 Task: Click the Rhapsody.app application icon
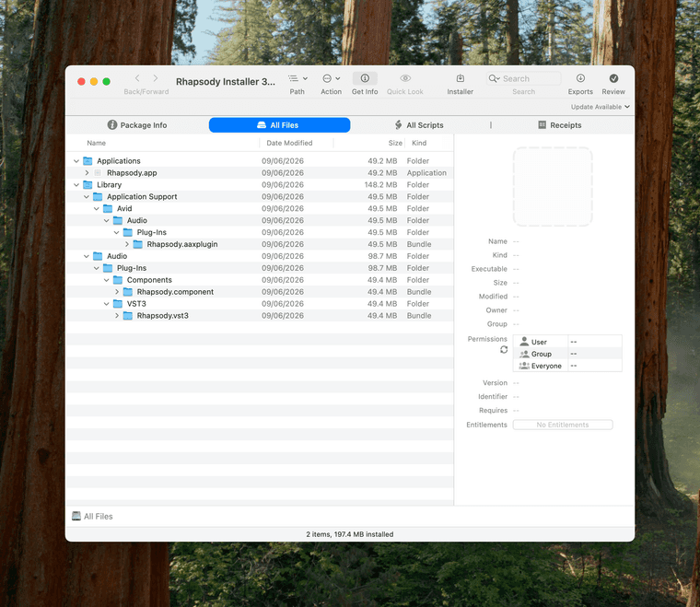coord(98,173)
